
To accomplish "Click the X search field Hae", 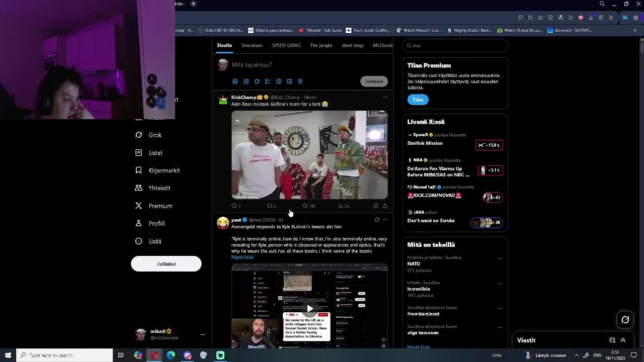I will 455,46.
